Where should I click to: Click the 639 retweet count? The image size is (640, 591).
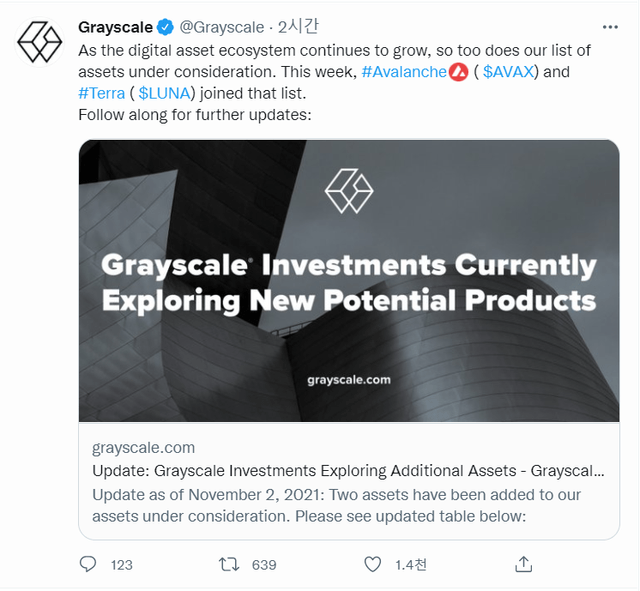(264, 565)
